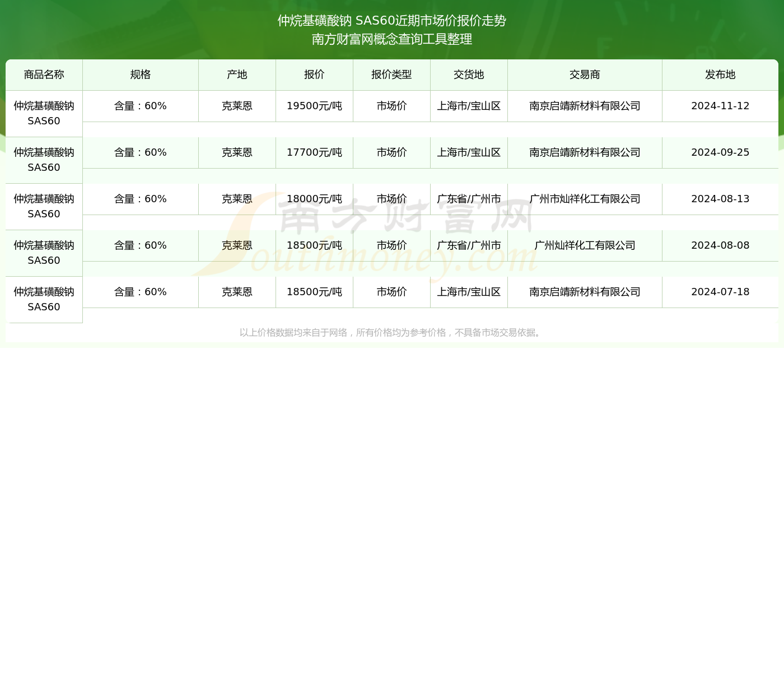The width and height of the screenshot is (784, 675).
Task: Click 南京启靖新材料有限公司 in the 2024-07-18 row
Action: pos(585,292)
